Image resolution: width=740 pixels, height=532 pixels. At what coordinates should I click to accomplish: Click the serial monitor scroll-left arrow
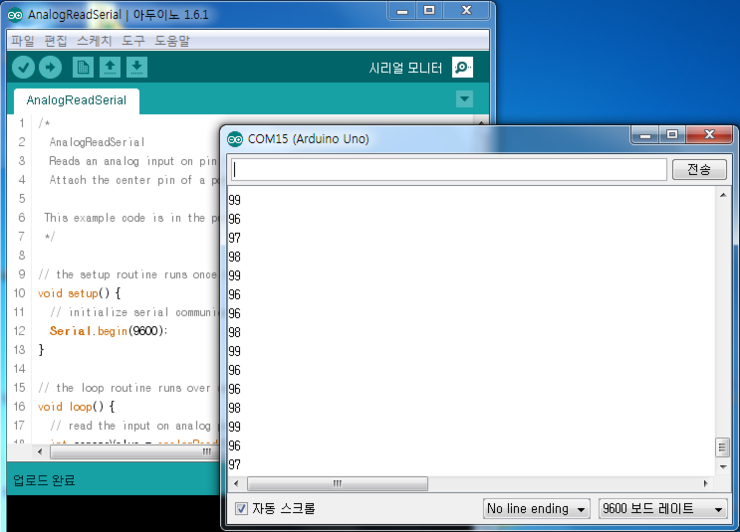[236, 483]
